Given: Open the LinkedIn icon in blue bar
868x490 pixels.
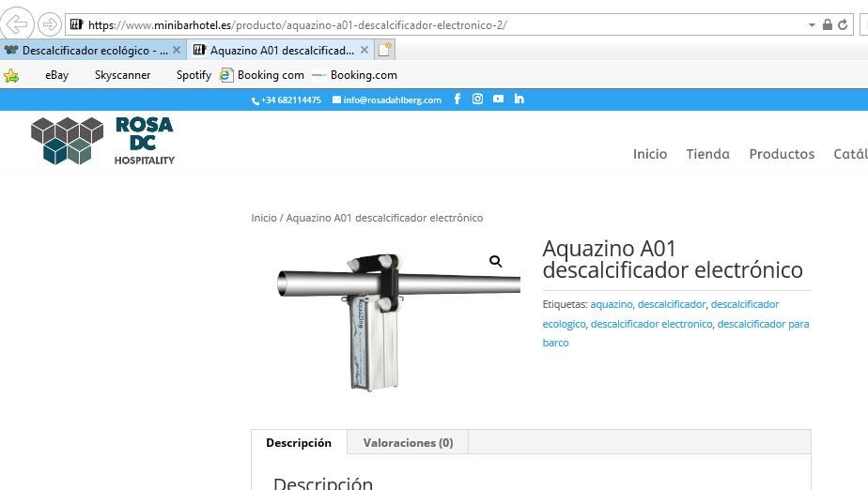Looking at the screenshot, I should coord(519,99).
